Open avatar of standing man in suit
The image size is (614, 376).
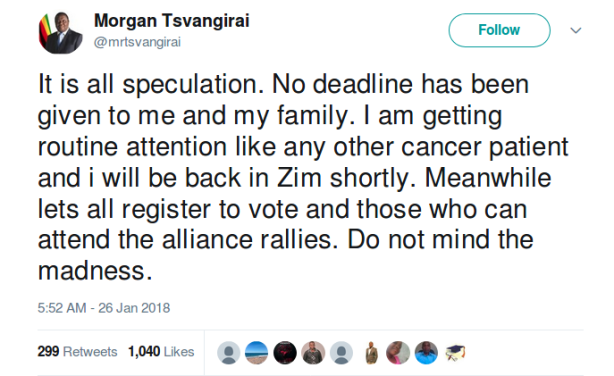coord(371,352)
